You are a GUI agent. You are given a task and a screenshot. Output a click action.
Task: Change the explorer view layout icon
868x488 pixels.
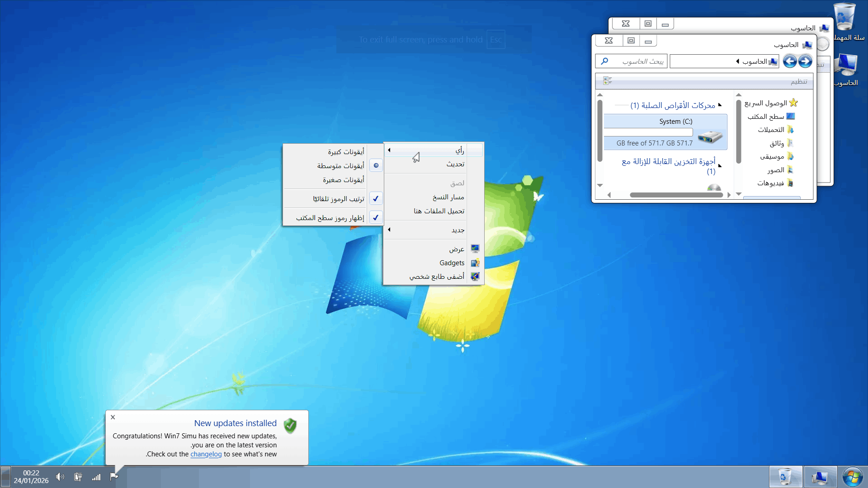607,81
